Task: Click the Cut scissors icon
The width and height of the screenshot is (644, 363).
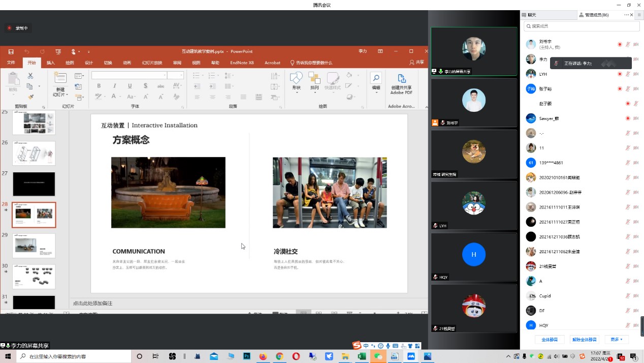Action: click(x=30, y=76)
